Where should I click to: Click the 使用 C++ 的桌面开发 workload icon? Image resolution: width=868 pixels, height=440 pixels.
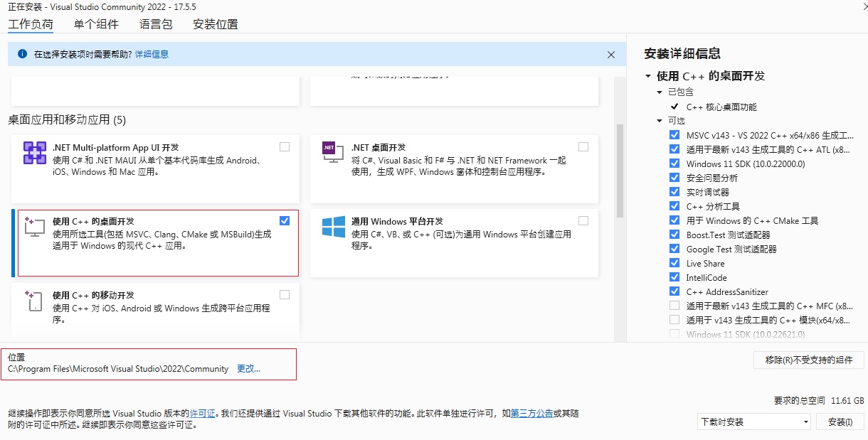pos(35,227)
